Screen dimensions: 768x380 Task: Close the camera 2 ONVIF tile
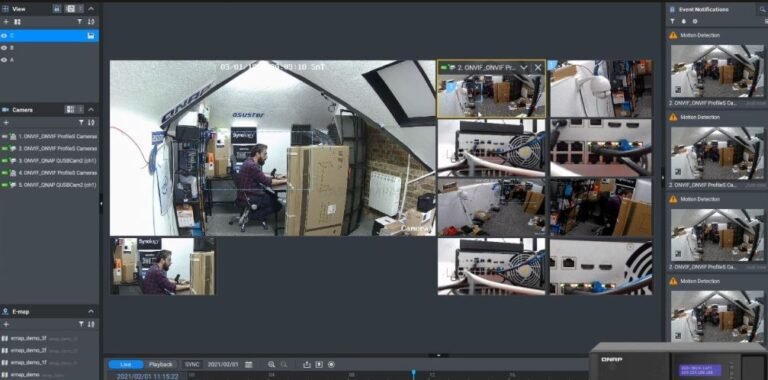coord(538,68)
